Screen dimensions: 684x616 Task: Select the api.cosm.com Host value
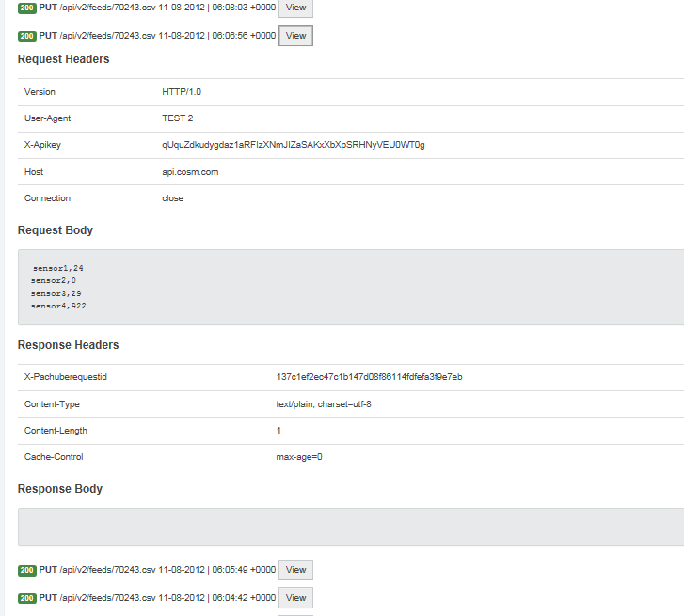(x=190, y=172)
